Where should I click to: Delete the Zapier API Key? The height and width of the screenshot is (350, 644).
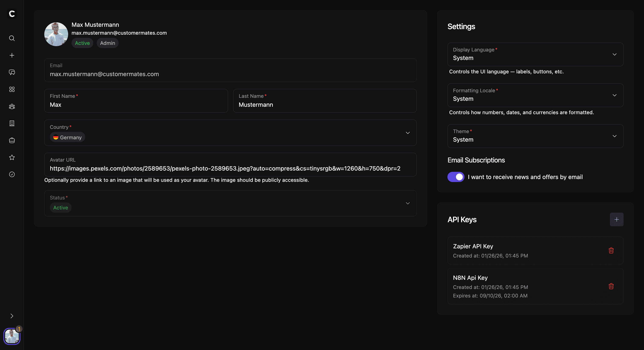pyautogui.click(x=611, y=251)
